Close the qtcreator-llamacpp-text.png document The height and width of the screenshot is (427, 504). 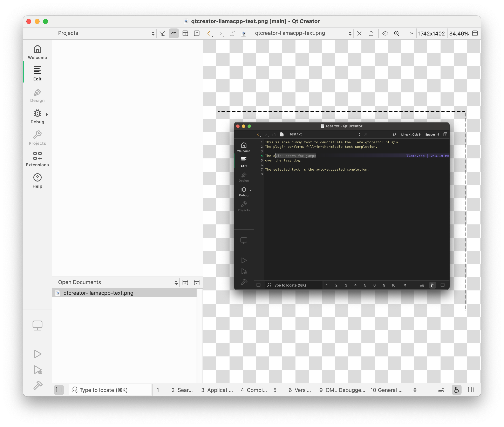pyautogui.click(x=359, y=33)
